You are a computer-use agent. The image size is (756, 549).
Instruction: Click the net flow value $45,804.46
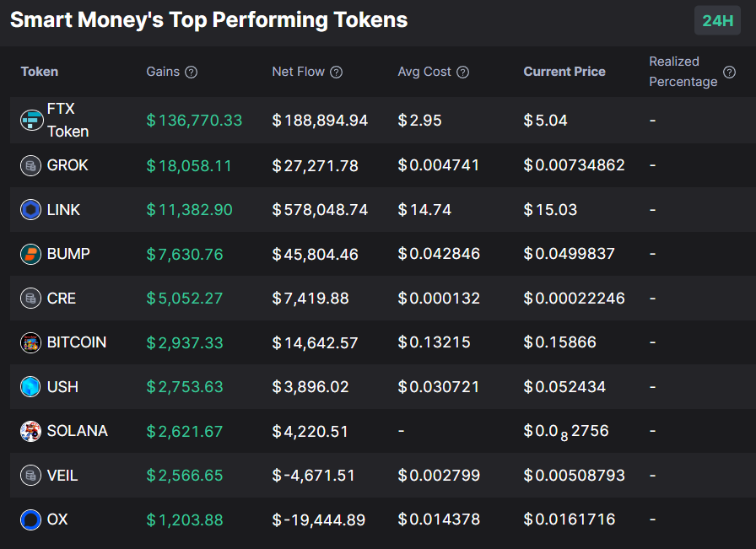click(316, 254)
